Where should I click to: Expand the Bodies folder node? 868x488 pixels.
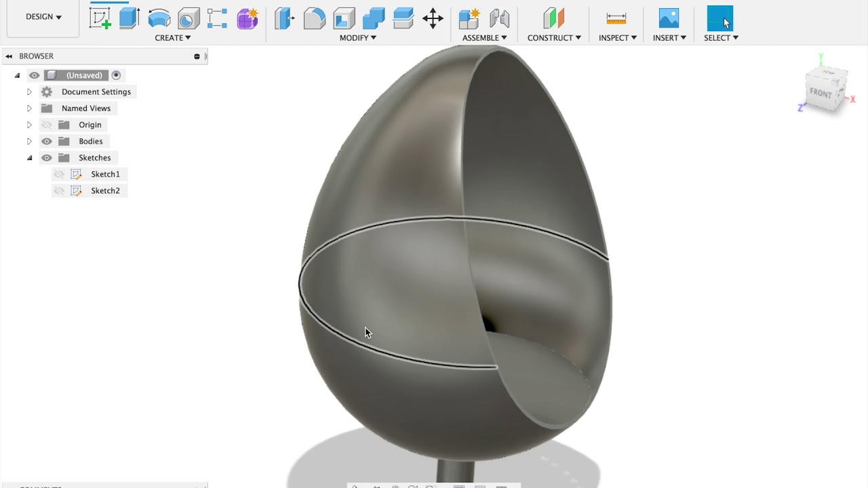pyautogui.click(x=29, y=141)
